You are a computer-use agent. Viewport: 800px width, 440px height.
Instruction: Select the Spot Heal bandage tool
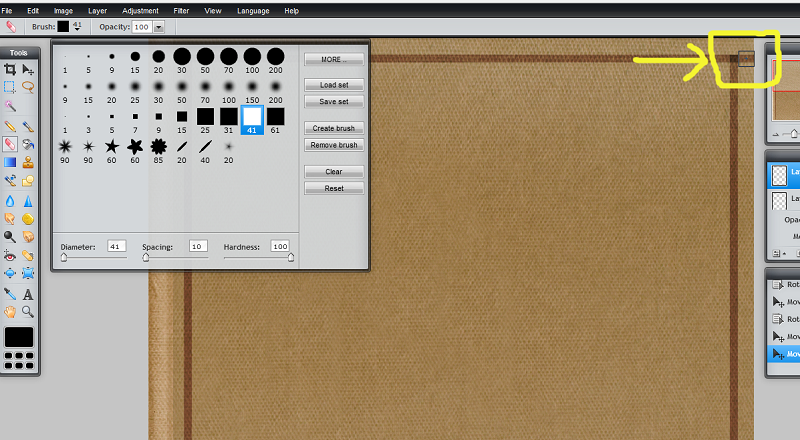coord(28,255)
